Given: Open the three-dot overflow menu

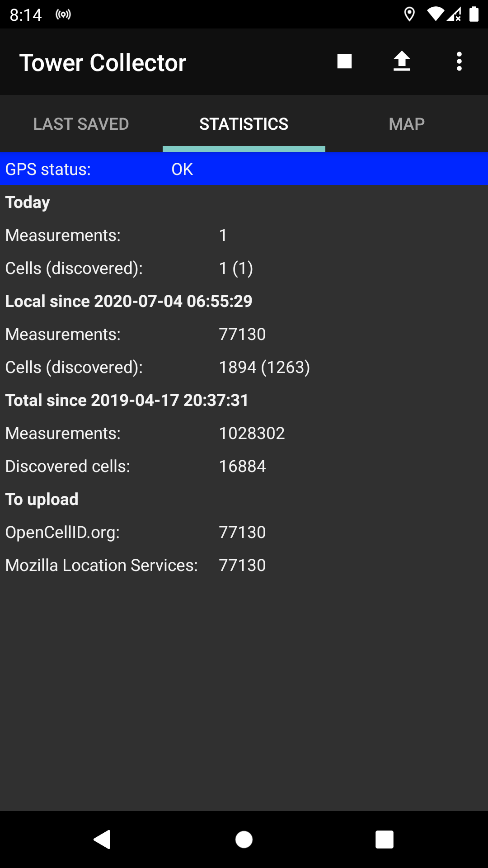Looking at the screenshot, I should tap(459, 61).
